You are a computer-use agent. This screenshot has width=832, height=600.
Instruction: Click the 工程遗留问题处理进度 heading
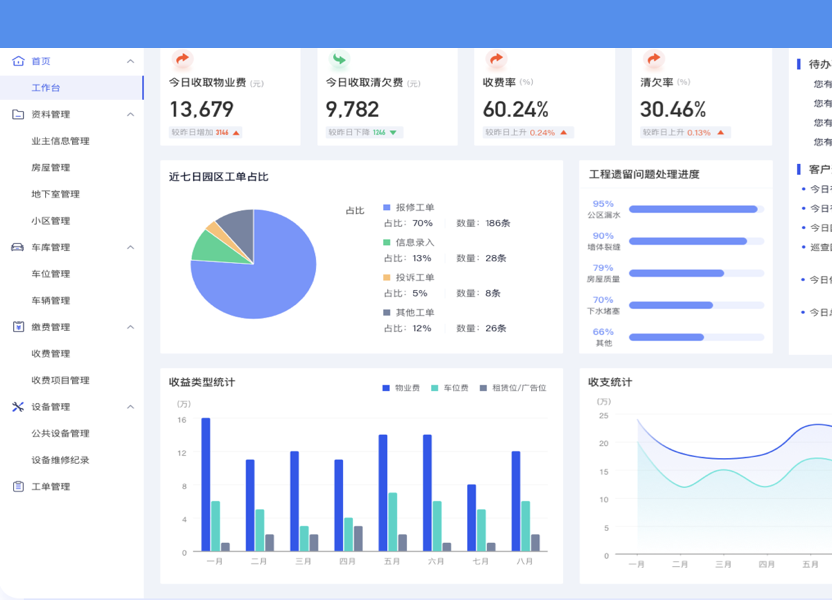[x=644, y=175]
